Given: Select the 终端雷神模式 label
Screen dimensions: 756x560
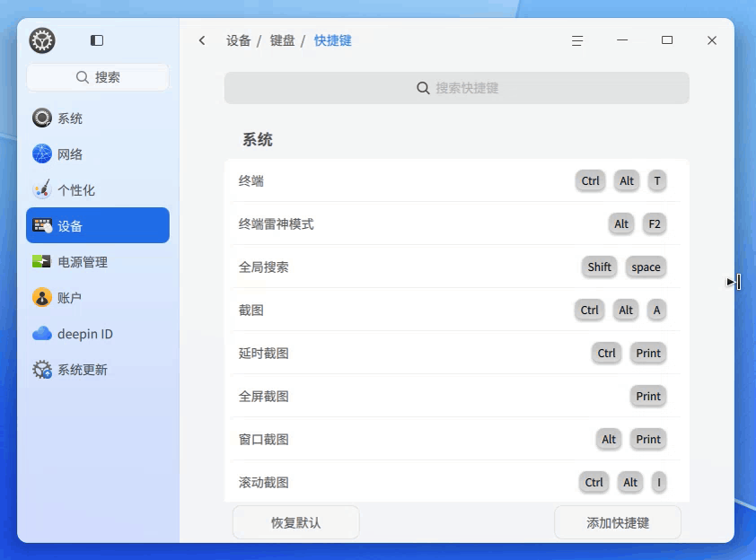Looking at the screenshot, I should 277,223.
